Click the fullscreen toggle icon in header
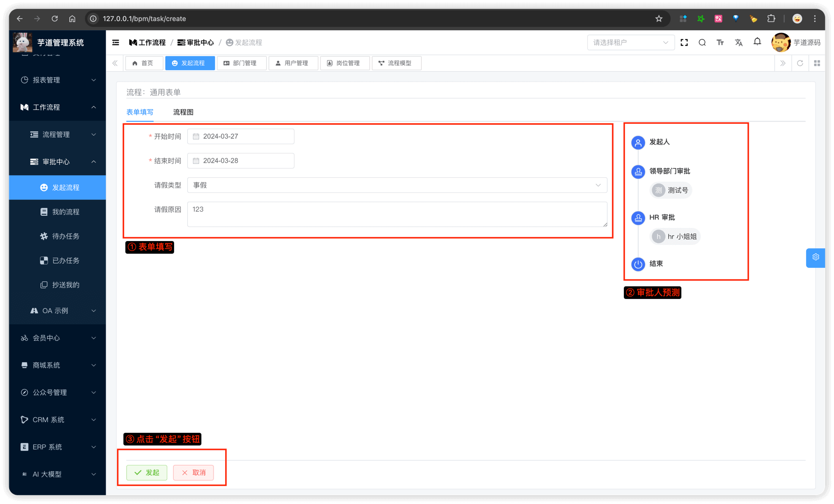Viewport: 834px width, 504px height. coord(684,43)
